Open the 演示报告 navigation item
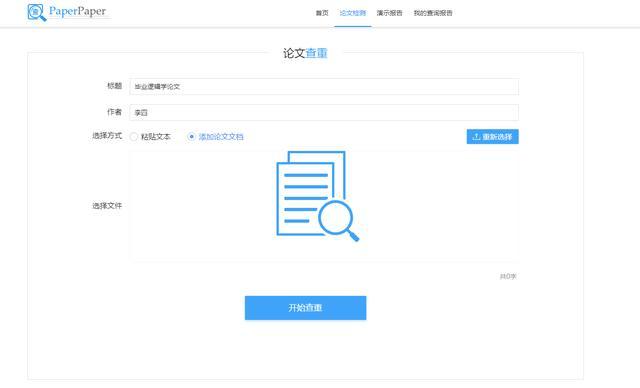Image resolution: width=640 pixels, height=388 pixels. 389,13
